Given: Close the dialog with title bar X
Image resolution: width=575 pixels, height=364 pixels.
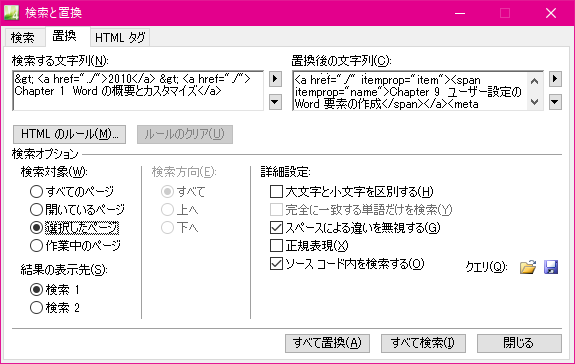Looking at the screenshot, I should pyautogui.click(x=551, y=13).
